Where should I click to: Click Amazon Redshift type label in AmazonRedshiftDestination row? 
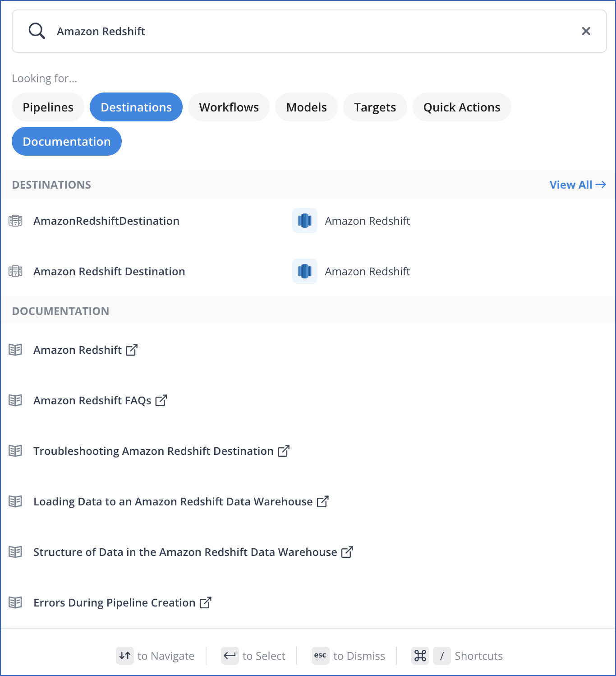click(x=368, y=221)
